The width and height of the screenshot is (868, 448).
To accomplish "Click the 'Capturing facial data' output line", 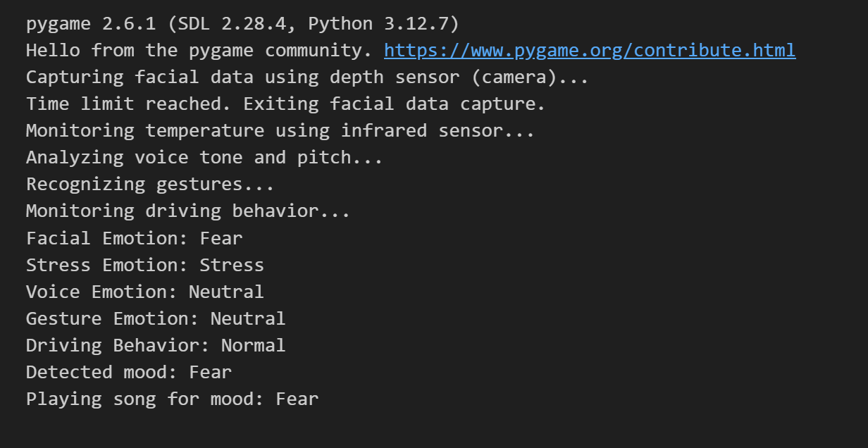I will point(307,77).
